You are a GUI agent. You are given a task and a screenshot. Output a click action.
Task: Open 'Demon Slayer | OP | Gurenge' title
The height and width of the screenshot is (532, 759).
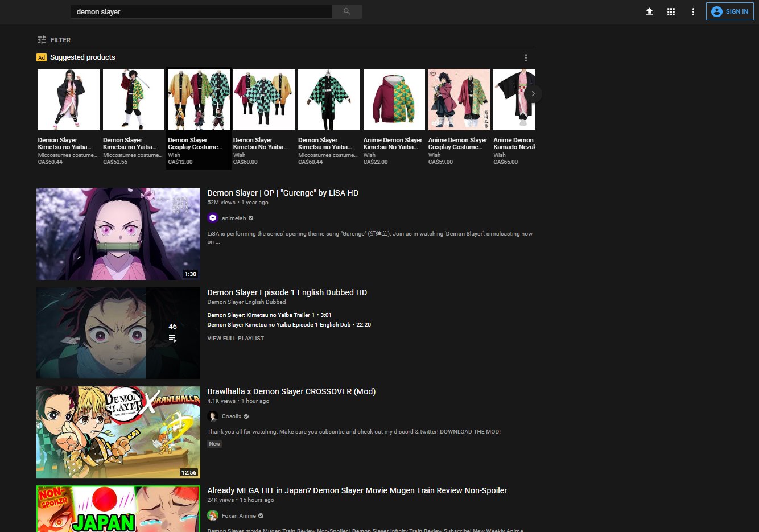point(283,193)
